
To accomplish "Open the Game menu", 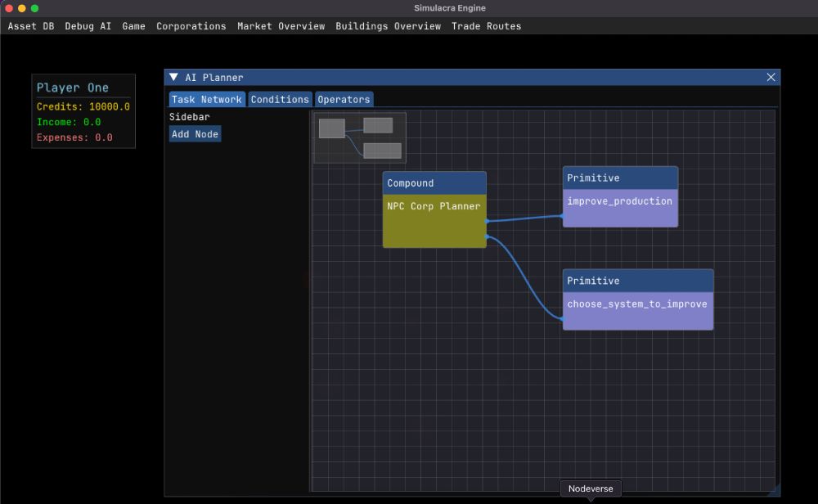I will [133, 26].
